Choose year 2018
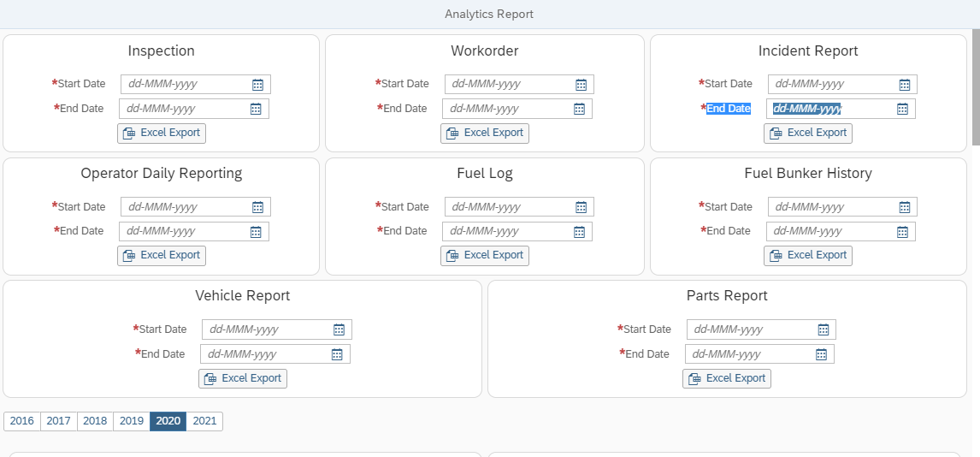This screenshot has width=980, height=457. 95,421
